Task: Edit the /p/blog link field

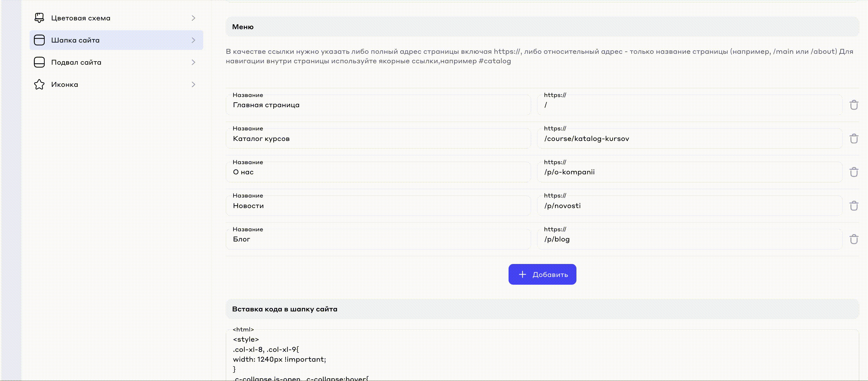Action: point(689,239)
